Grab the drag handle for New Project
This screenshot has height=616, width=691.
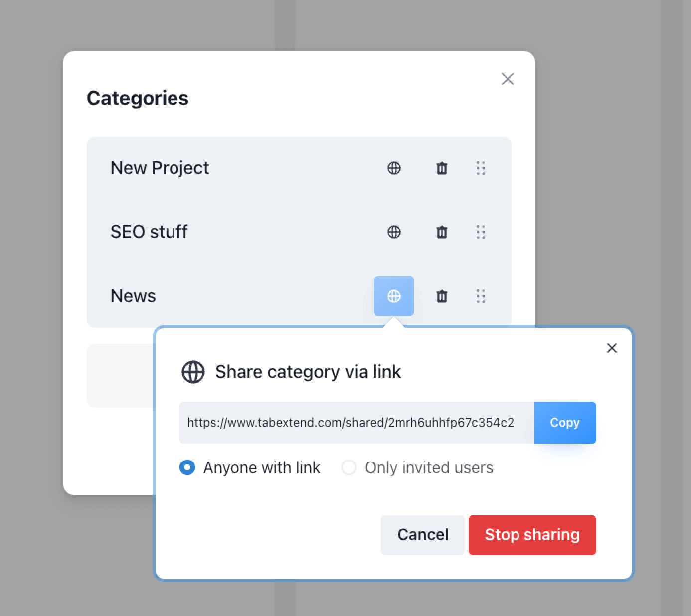481,168
